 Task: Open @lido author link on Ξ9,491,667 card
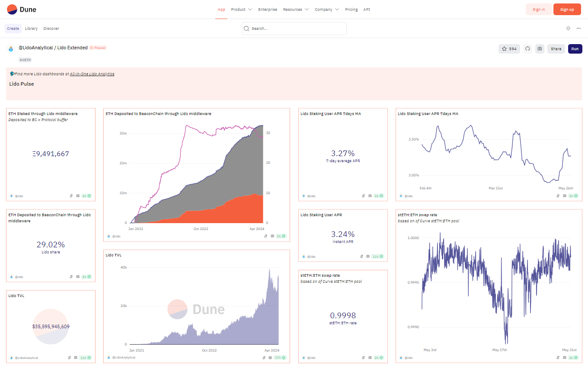point(19,196)
